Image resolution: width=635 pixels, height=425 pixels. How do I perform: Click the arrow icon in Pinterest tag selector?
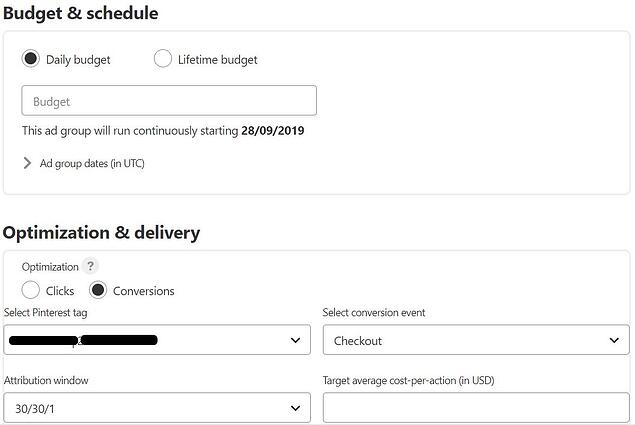(295, 341)
